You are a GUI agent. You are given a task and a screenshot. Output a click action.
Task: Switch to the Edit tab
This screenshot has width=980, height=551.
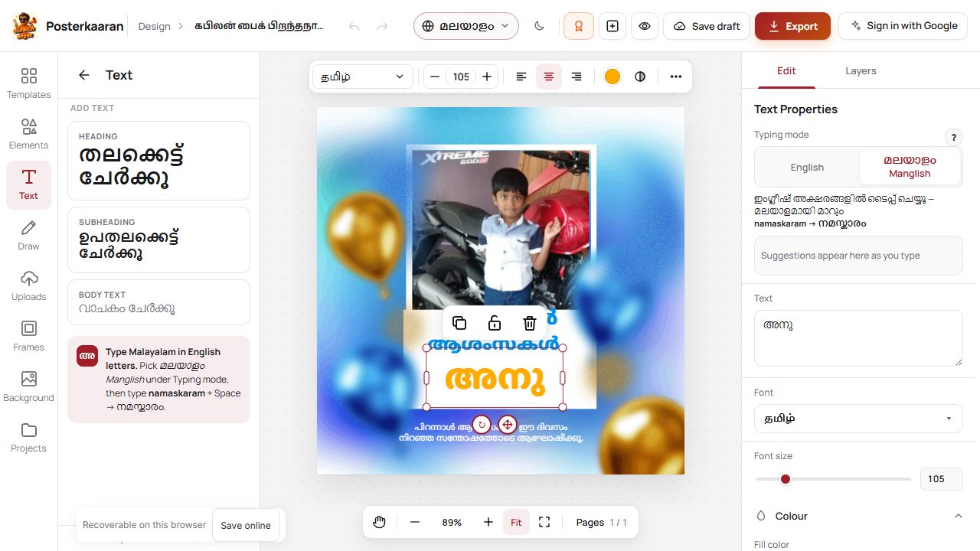coord(786,70)
